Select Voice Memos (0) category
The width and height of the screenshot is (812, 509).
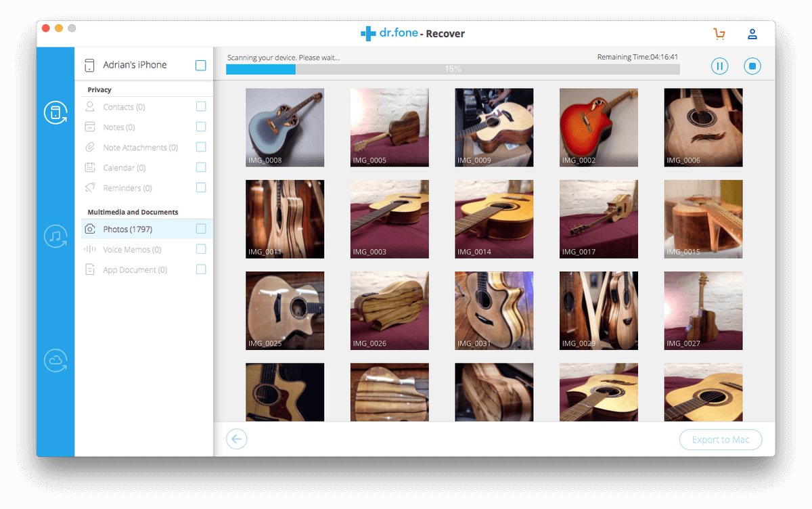pyautogui.click(x=146, y=250)
